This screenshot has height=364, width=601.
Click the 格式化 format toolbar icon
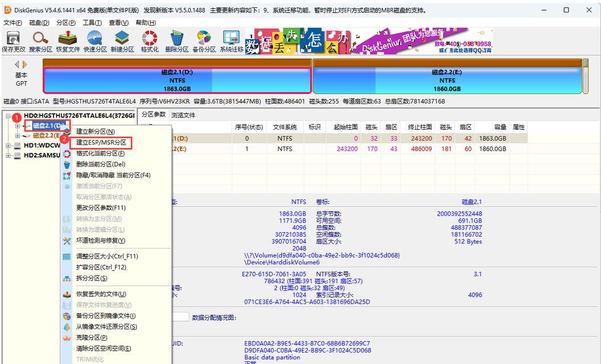tap(150, 42)
